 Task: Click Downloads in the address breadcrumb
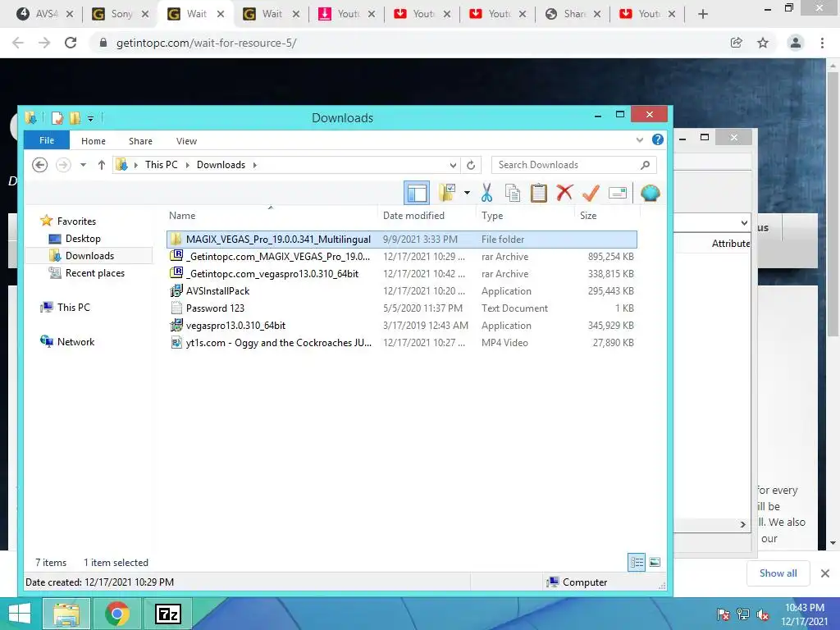click(221, 165)
